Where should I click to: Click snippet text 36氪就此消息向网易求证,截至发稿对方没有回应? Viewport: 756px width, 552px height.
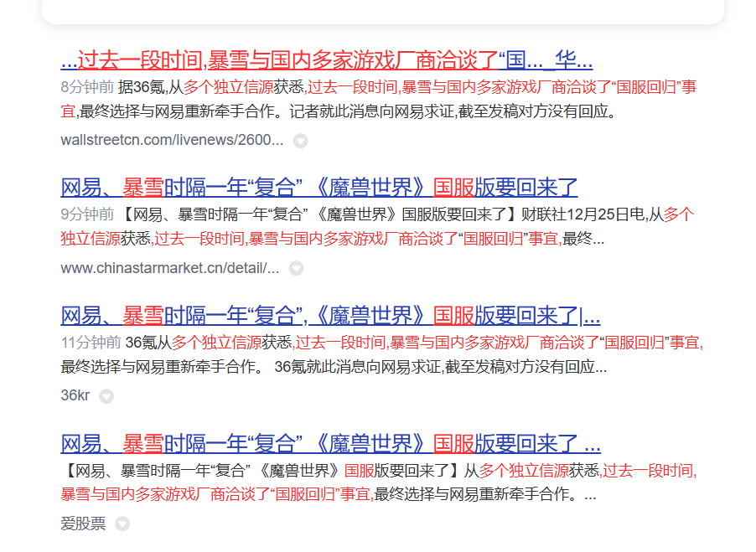434,367
